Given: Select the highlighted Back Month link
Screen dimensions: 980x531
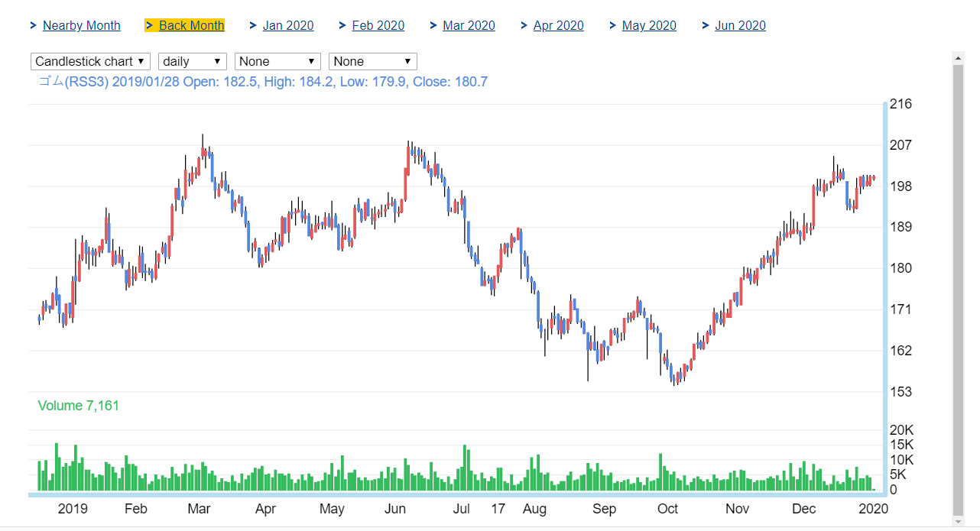Looking at the screenshot, I should [191, 25].
